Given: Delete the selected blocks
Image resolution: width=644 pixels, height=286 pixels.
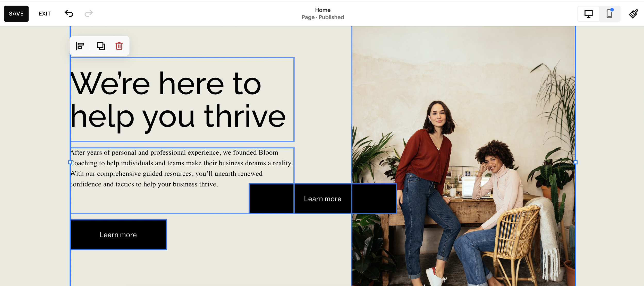Looking at the screenshot, I should coord(119,46).
